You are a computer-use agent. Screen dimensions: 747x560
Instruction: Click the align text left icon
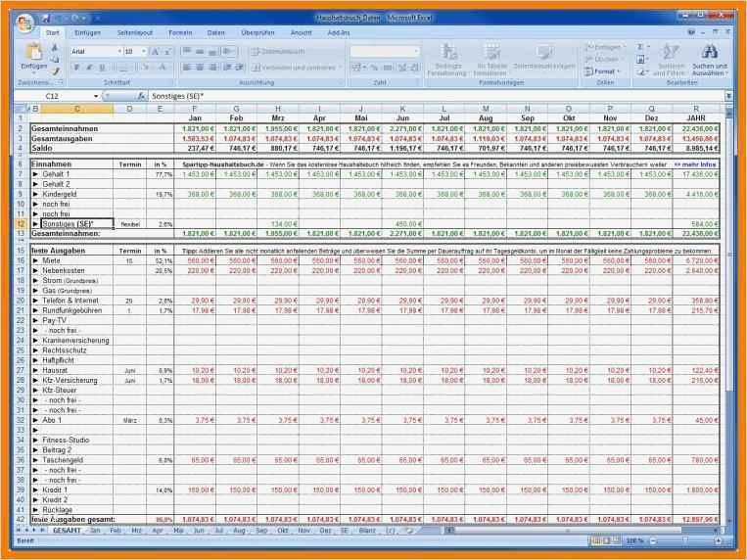[x=187, y=68]
